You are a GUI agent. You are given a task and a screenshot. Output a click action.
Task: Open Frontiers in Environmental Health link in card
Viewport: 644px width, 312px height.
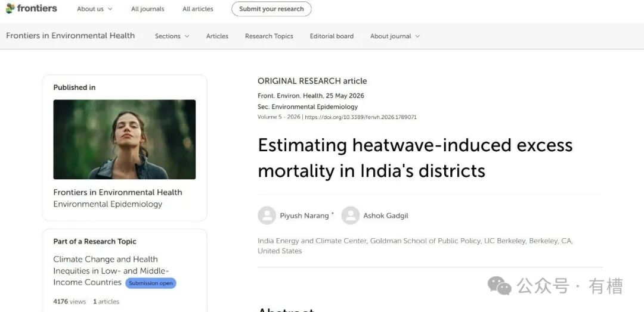pos(118,192)
